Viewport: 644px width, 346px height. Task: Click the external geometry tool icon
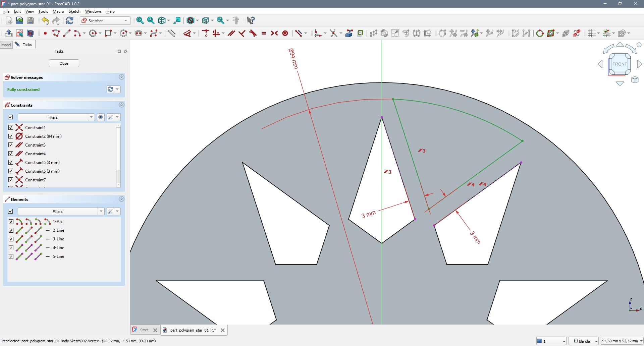coord(349,33)
